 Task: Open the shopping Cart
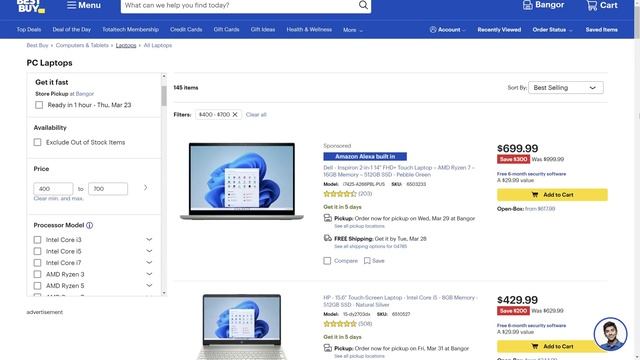602,5
